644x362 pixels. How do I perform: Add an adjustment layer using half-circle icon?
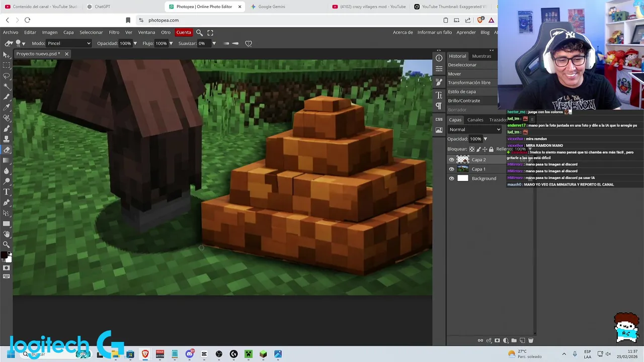click(x=506, y=340)
